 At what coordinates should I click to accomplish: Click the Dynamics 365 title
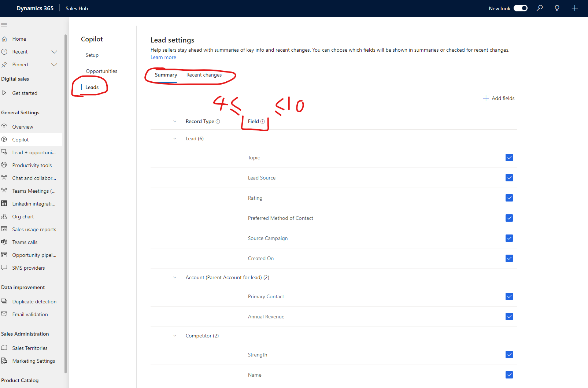coord(35,8)
